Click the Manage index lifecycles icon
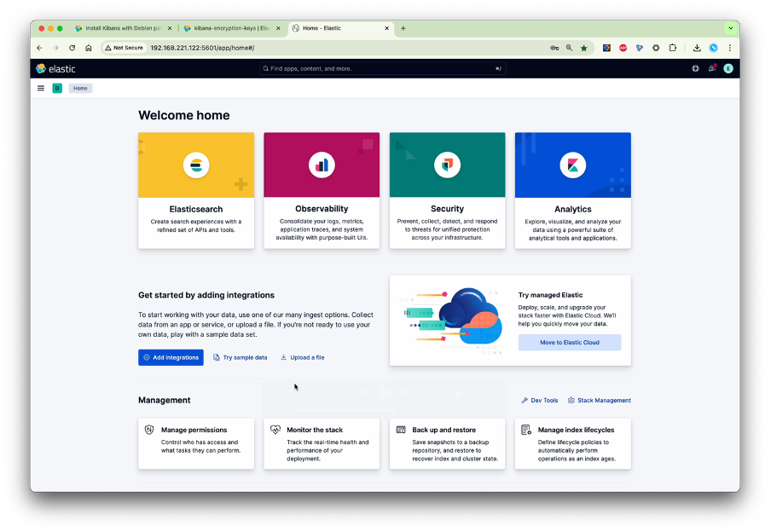 [526, 431]
